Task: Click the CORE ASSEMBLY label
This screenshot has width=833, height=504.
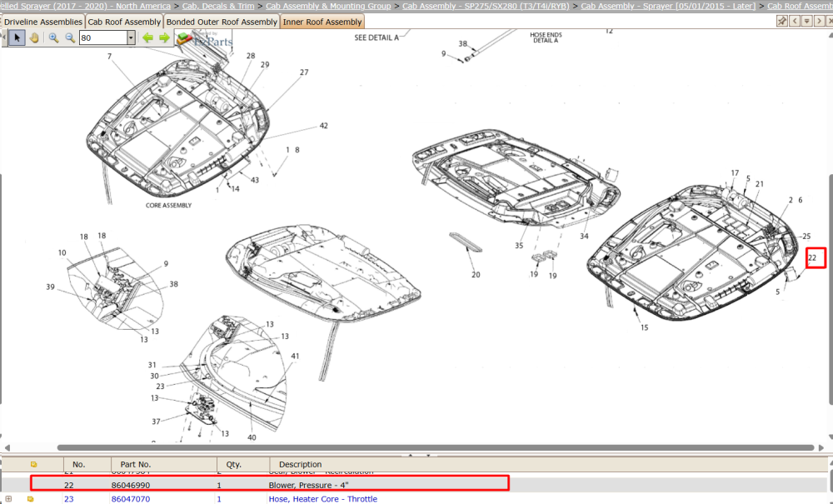Action: (x=168, y=206)
